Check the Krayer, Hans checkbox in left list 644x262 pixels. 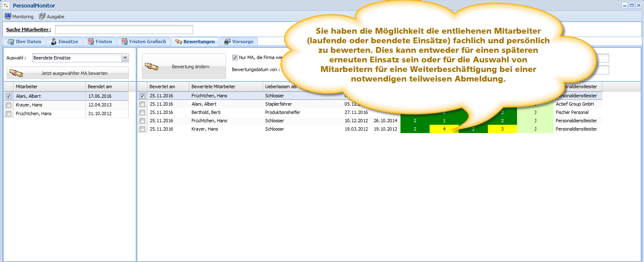[x=9, y=105]
